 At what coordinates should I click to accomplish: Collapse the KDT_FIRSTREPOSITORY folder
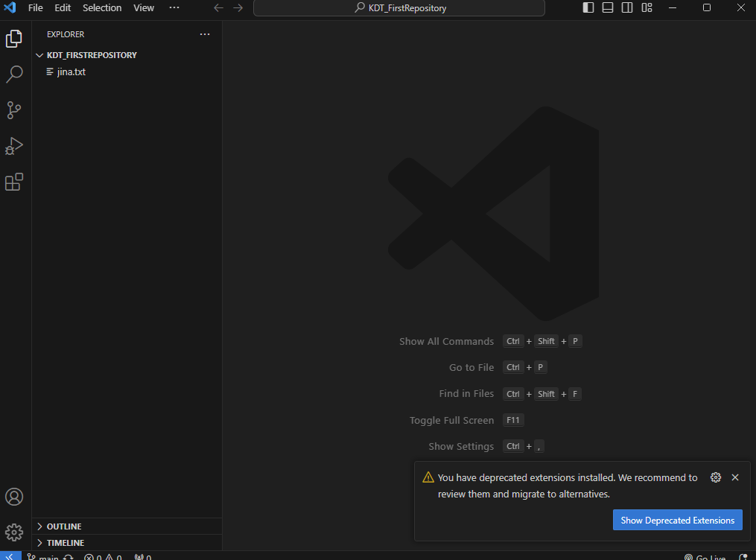127,55
